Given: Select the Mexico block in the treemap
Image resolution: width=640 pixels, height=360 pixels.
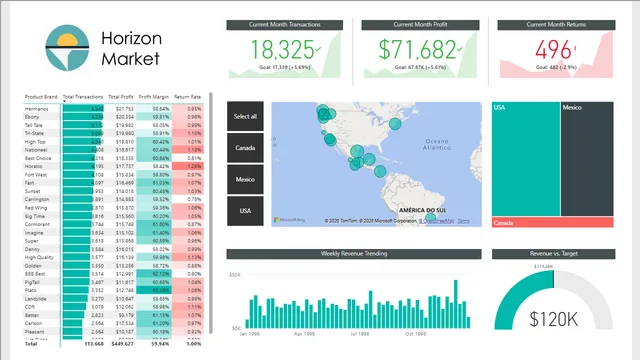Looking at the screenshot, I should point(587,159).
